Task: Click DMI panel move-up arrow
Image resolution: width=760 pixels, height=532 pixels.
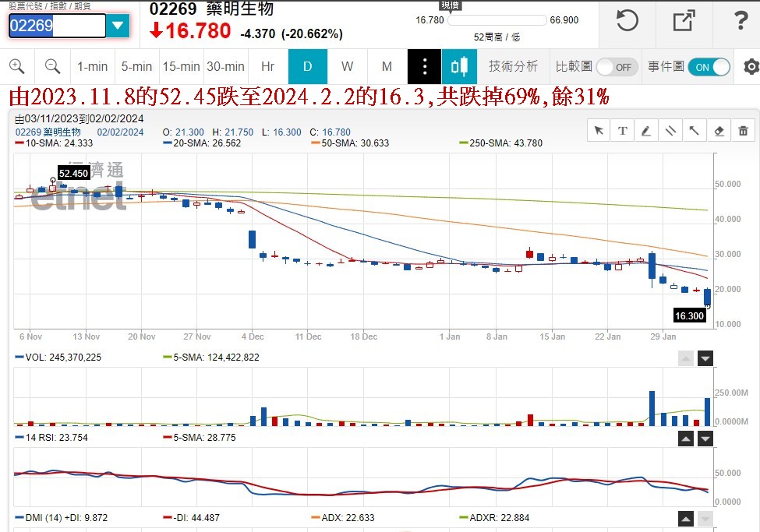Action: (x=685, y=519)
